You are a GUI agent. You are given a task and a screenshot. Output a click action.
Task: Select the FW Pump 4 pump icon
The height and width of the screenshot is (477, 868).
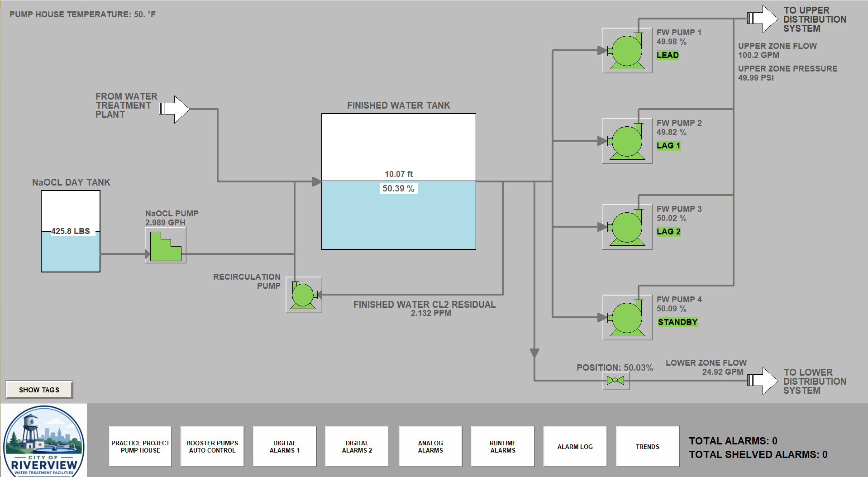pos(627,317)
